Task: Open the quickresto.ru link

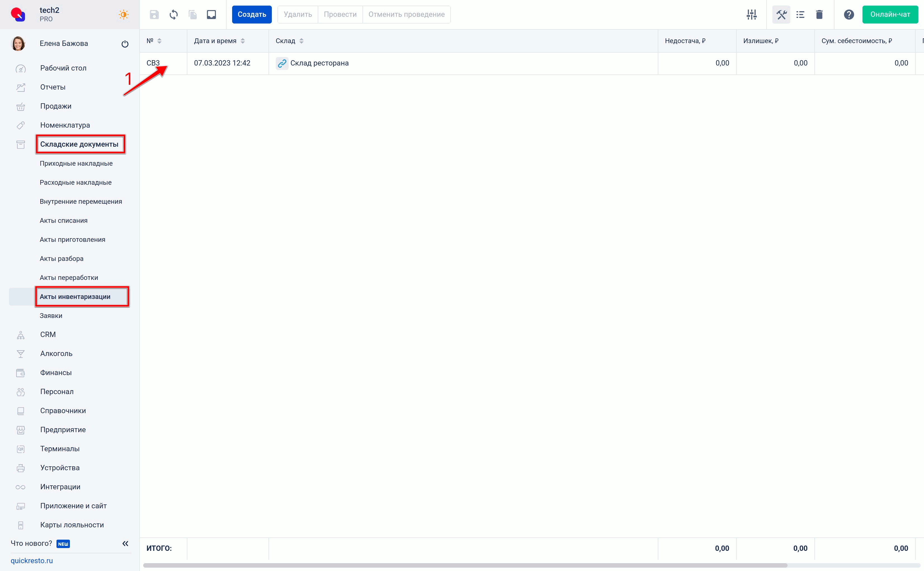Action: tap(32, 560)
